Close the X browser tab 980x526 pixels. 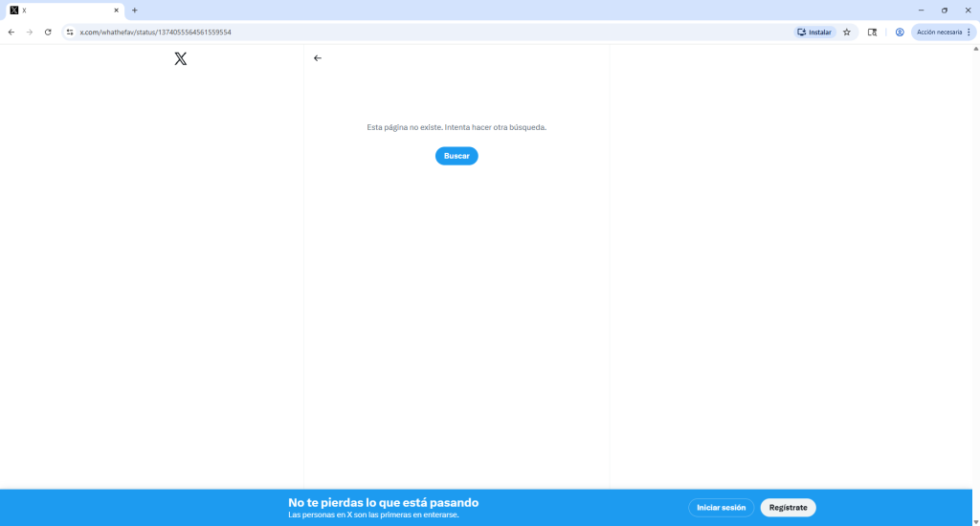pos(117,11)
